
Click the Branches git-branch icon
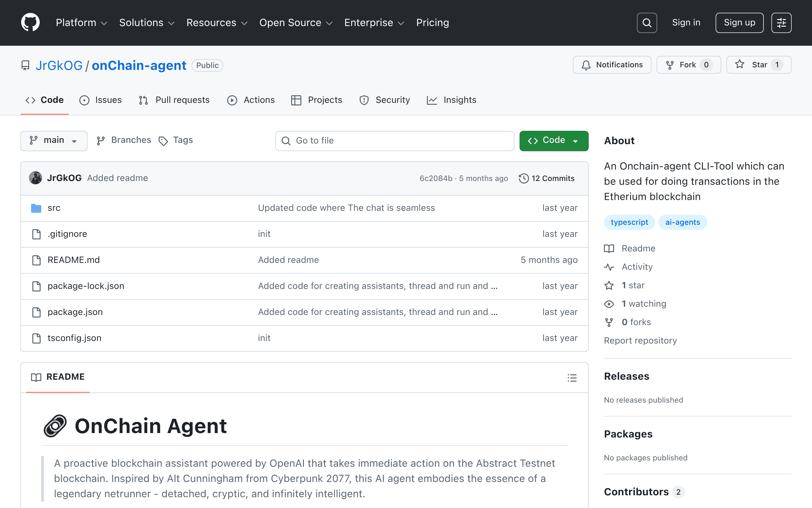point(101,141)
